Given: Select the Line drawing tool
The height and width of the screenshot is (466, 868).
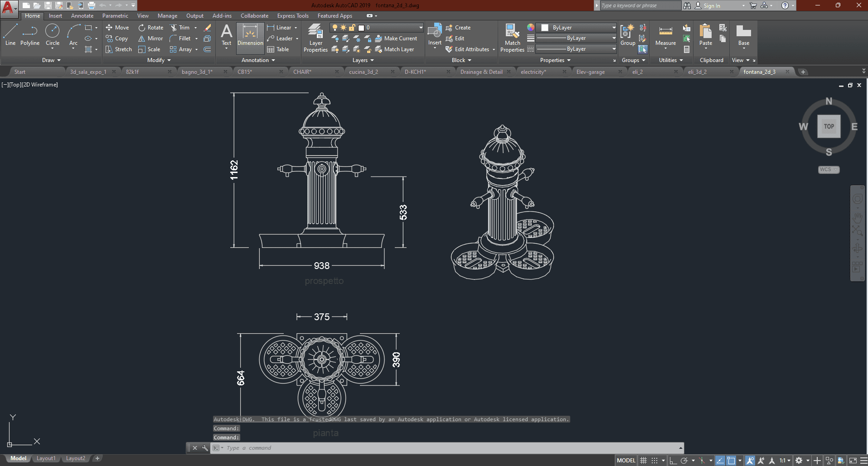Looking at the screenshot, I should pyautogui.click(x=10, y=35).
